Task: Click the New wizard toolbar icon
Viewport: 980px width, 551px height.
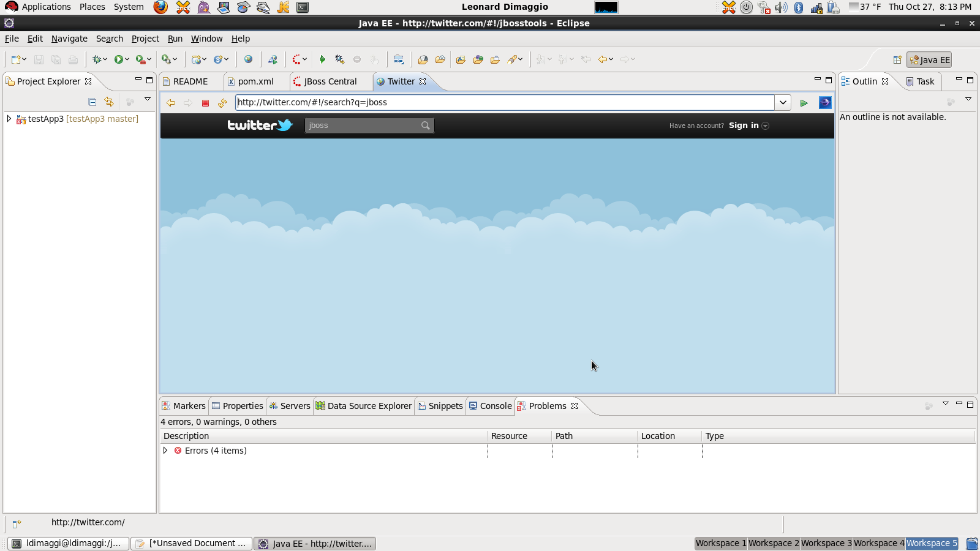Action: coord(16,59)
